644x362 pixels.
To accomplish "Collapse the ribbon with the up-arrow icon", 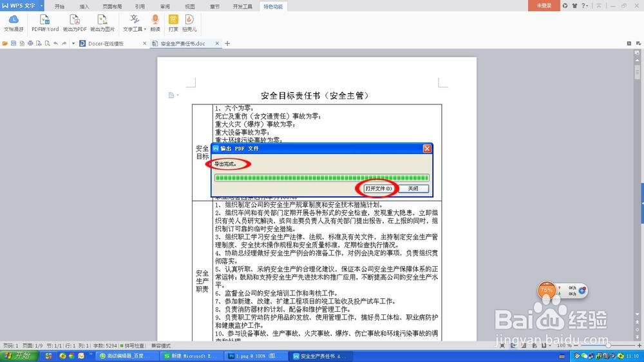I will point(599,6).
